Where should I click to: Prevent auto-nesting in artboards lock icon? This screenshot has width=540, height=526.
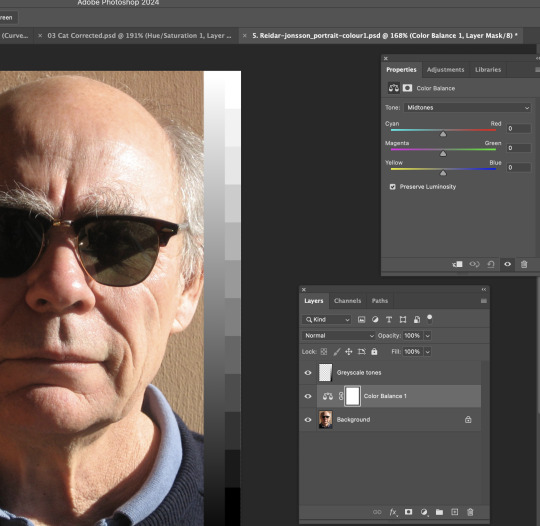361,352
